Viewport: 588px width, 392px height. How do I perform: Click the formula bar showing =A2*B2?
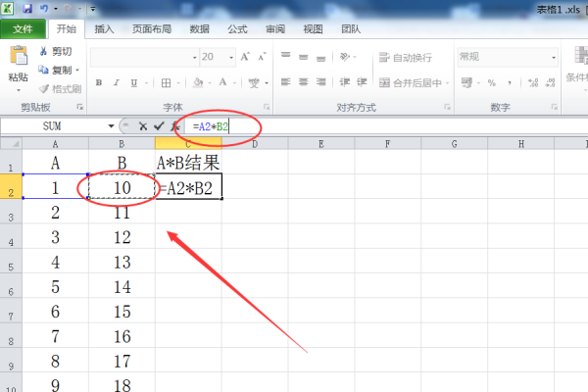click(386, 126)
